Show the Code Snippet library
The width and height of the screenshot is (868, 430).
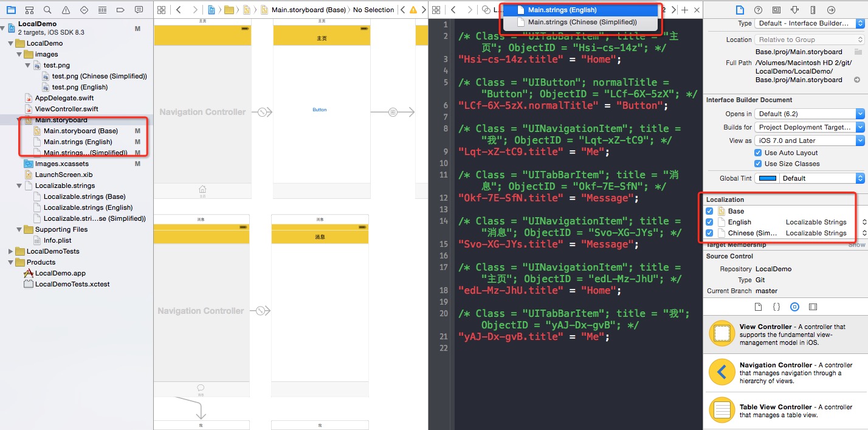776,307
